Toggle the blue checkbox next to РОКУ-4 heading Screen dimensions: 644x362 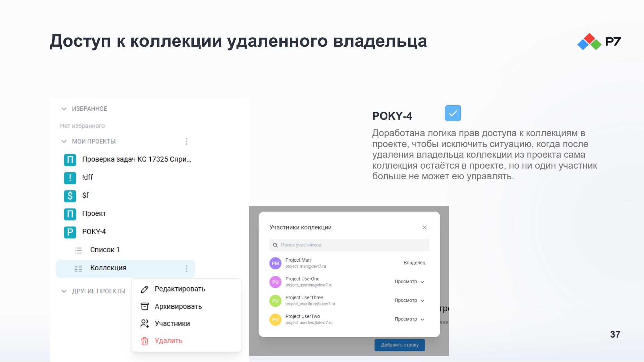[x=453, y=113]
